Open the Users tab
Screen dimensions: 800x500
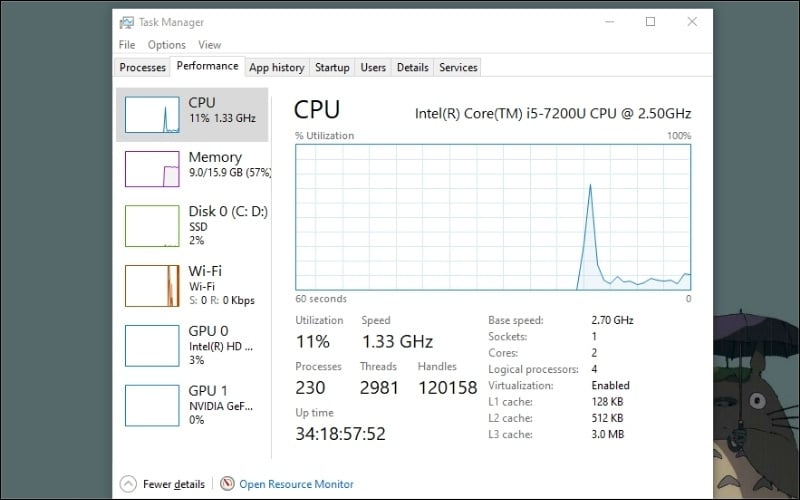tap(373, 67)
